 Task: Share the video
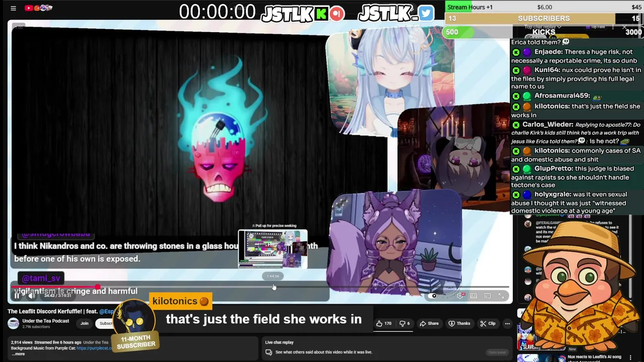pos(429,323)
